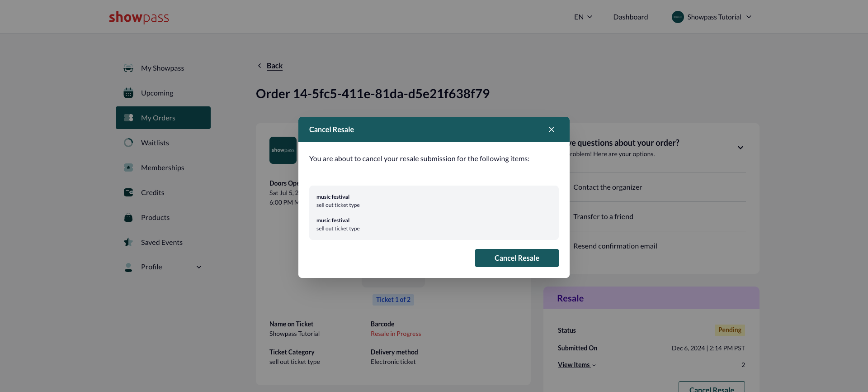Collapse the order questions section chevron
The height and width of the screenshot is (392, 868).
point(741,148)
